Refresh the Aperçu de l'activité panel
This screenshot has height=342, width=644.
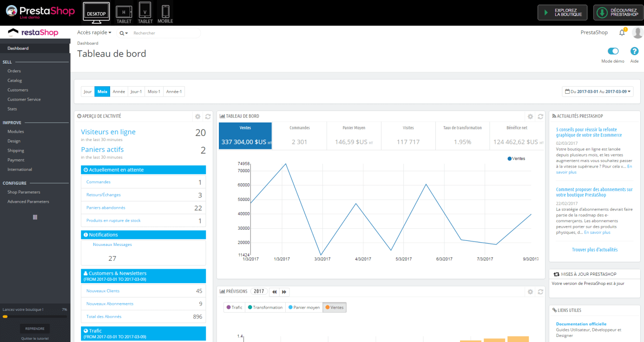coord(208,116)
